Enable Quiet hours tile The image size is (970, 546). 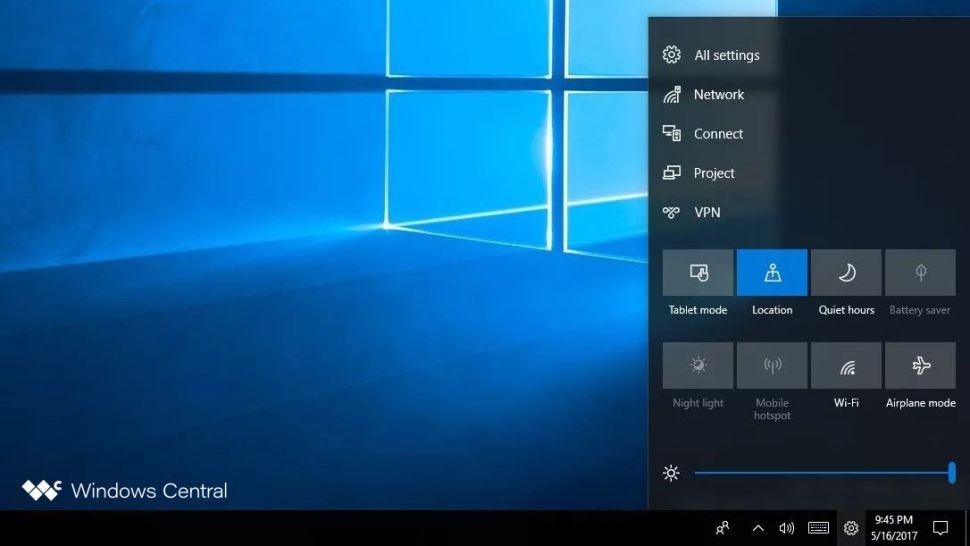(x=846, y=273)
